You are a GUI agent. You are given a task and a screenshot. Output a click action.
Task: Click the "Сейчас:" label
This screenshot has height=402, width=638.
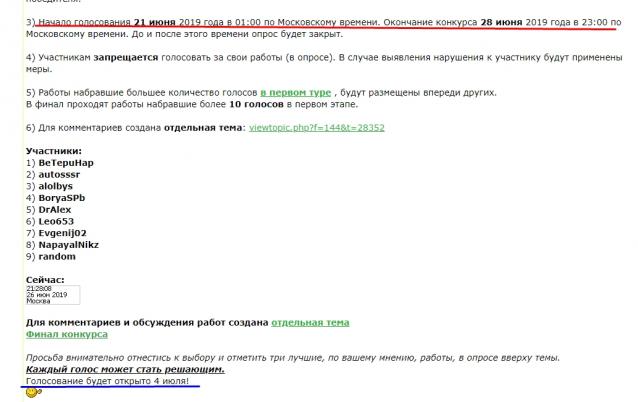tap(45, 280)
